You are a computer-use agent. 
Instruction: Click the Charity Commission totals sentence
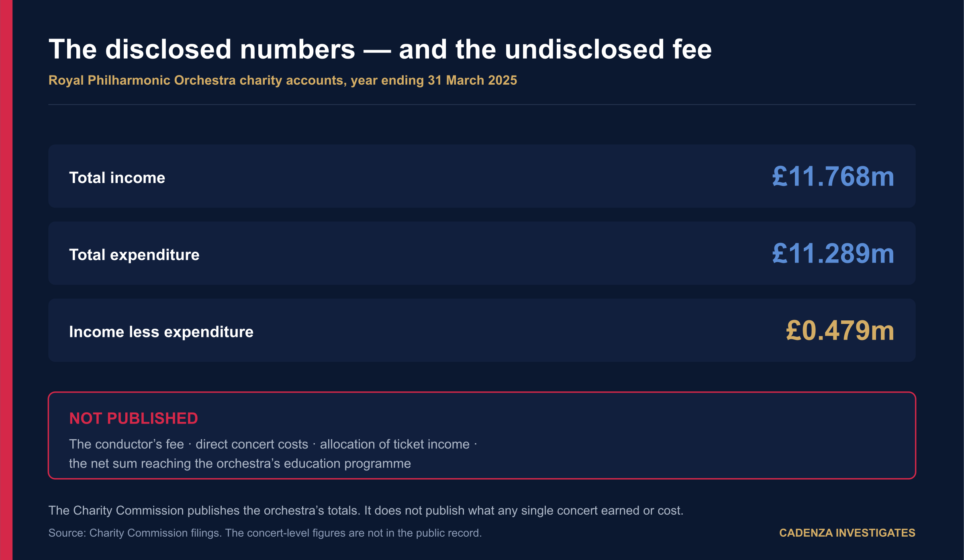[x=366, y=510]
